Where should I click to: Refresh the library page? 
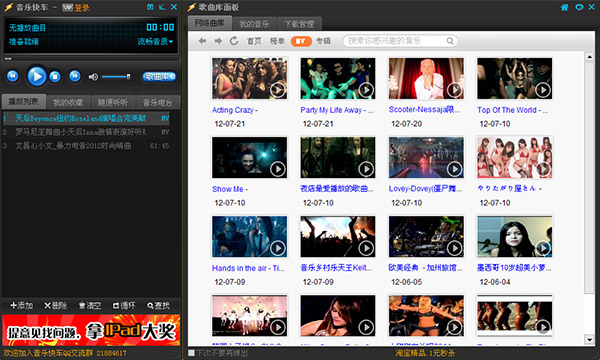234,41
